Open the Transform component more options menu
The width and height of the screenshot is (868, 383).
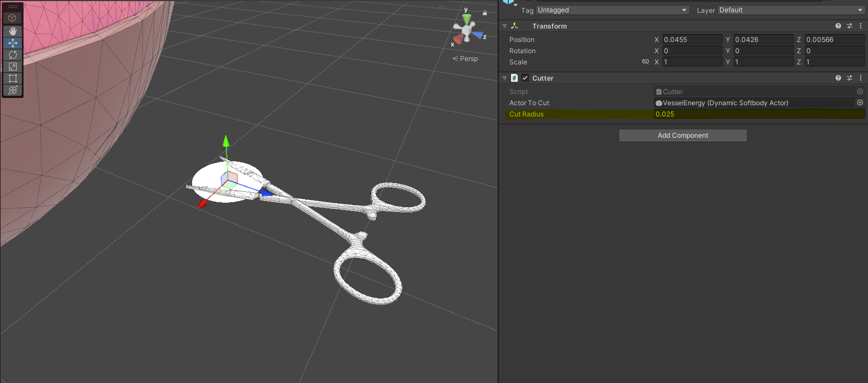point(860,26)
